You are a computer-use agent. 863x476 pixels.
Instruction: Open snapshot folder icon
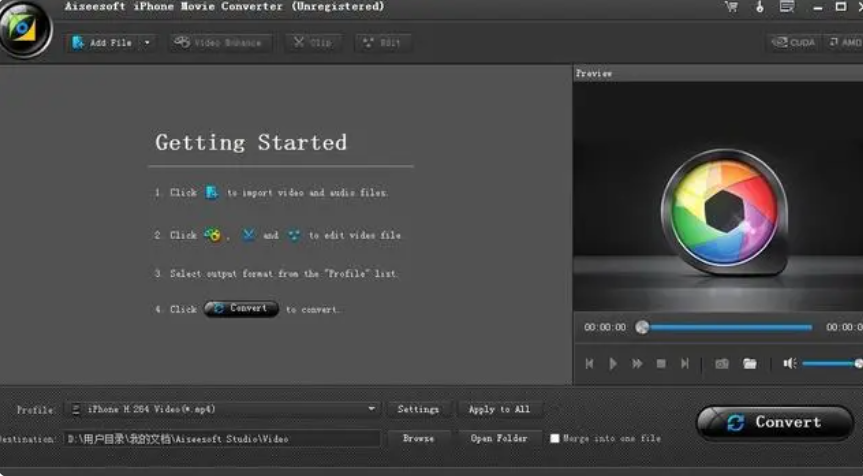[x=750, y=363]
